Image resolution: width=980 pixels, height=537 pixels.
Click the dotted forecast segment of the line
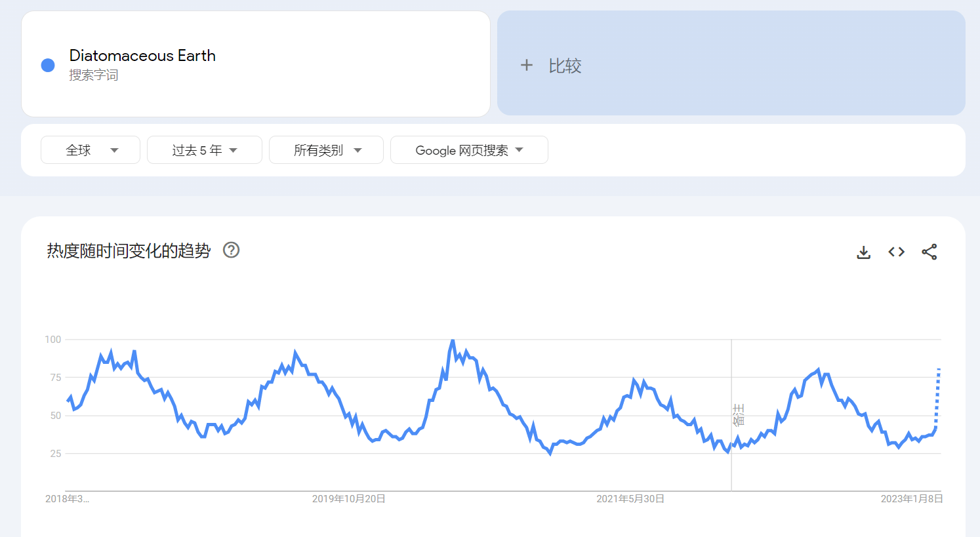937,399
